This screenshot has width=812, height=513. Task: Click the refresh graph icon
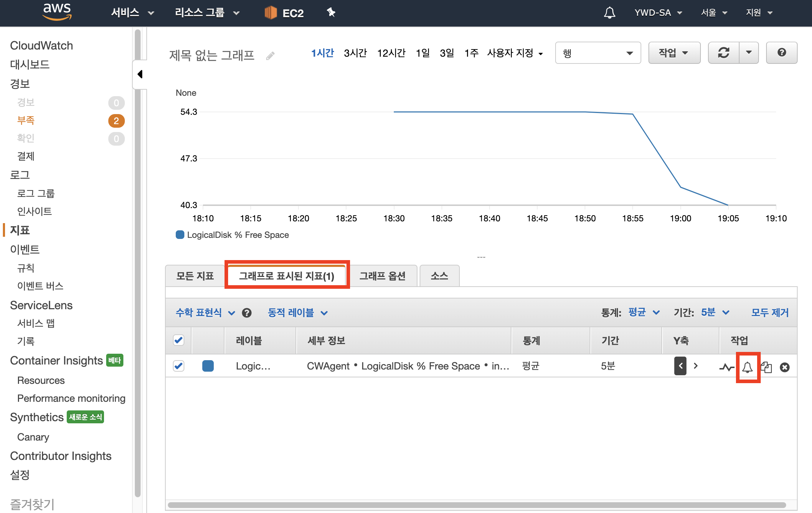click(723, 53)
